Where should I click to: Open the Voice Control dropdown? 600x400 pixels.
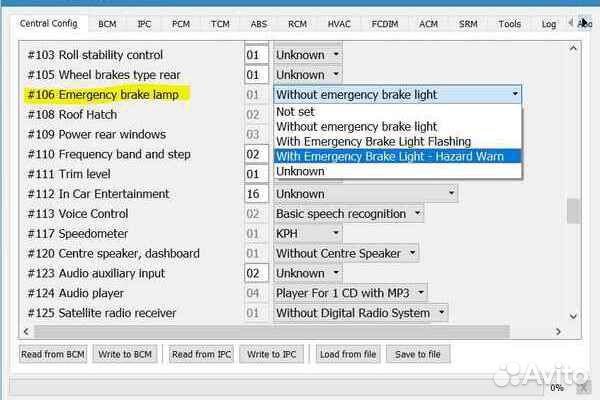click(417, 214)
